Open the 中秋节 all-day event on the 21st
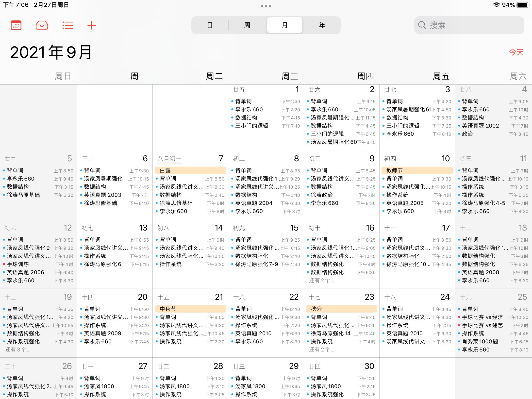Screen dimensions: 532x399 [190, 309]
